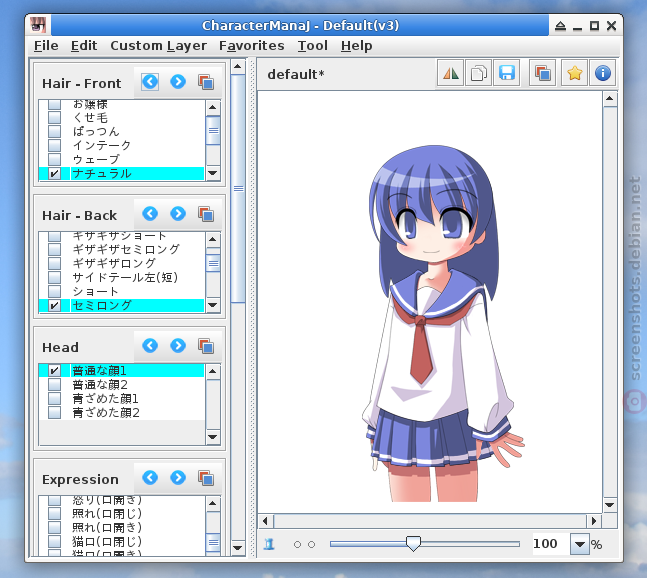The height and width of the screenshot is (578, 647).
Task: Uncheck ナチュラル hair front checkbox
Action: [54, 173]
